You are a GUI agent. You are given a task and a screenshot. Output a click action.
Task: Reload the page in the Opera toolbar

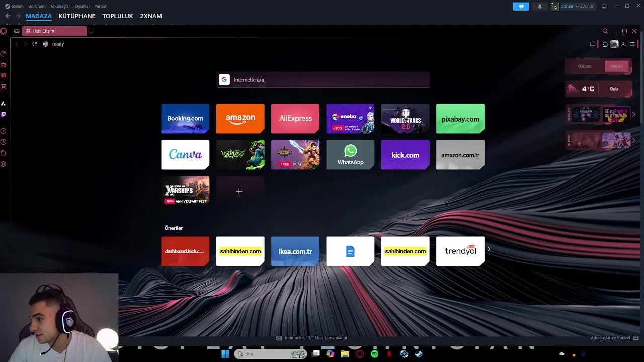pyautogui.click(x=35, y=44)
